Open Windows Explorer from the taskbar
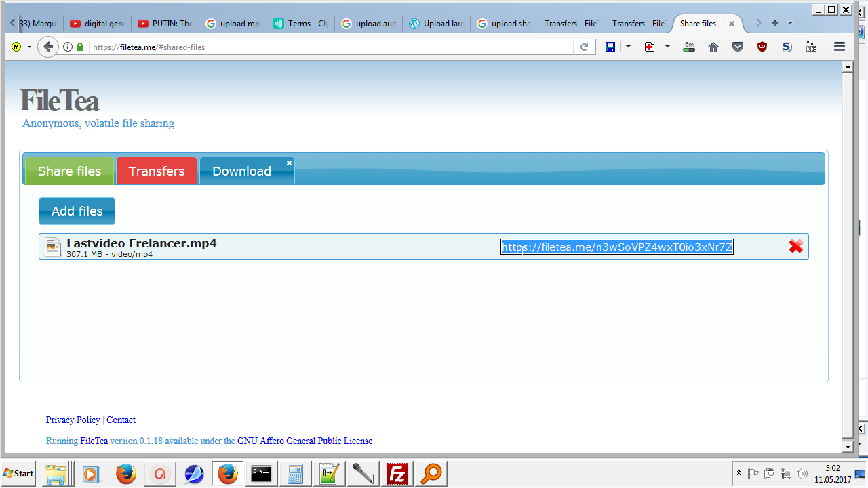The height and width of the screenshot is (488, 868). tap(55, 474)
